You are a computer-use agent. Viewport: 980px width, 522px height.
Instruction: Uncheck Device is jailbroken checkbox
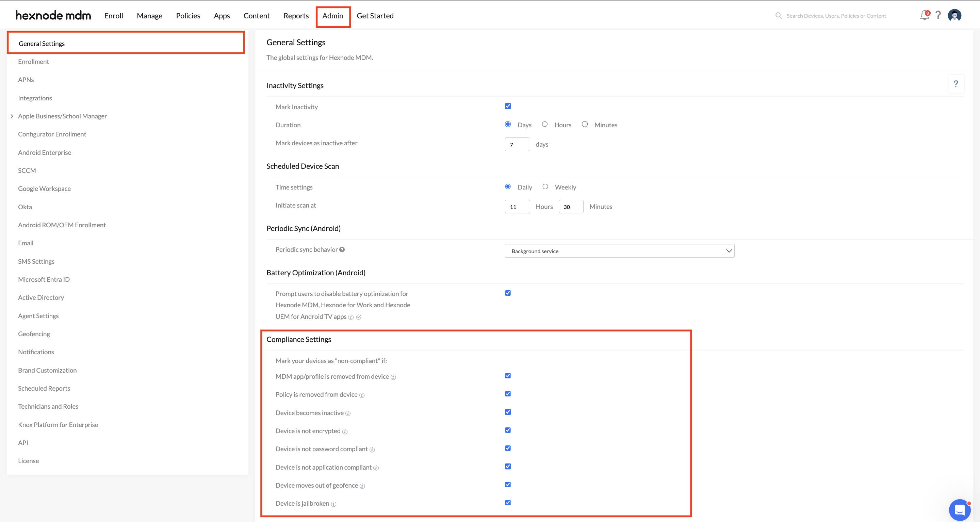507,503
